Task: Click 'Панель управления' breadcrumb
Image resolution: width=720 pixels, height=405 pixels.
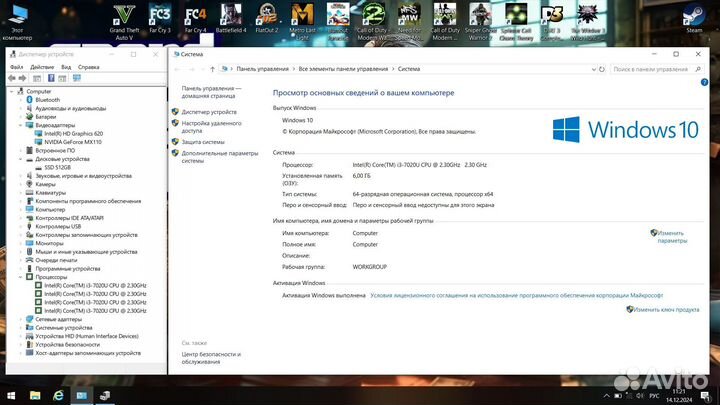Action: click(262, 69)
